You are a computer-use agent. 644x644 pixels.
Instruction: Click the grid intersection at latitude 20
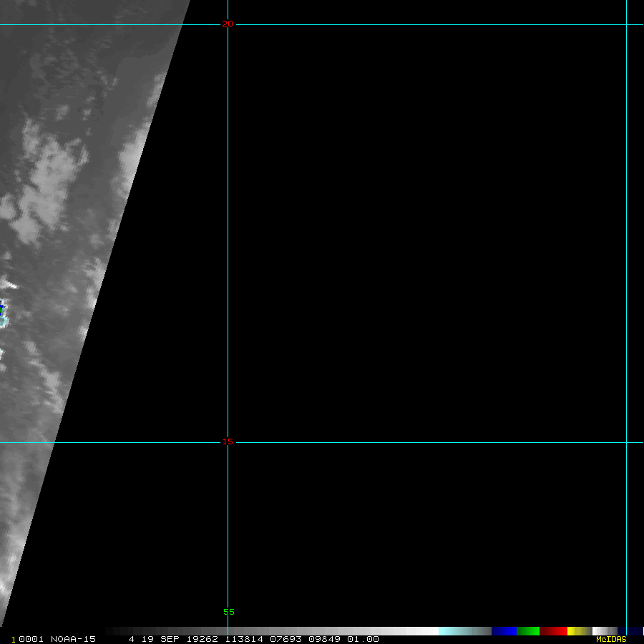[x=228, y=25]
